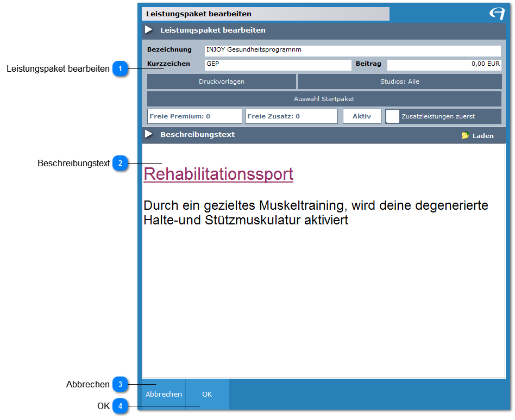Click the logo icon in title bar
Image resolution: width=515 pixels, height=420 pixels.
497,14
